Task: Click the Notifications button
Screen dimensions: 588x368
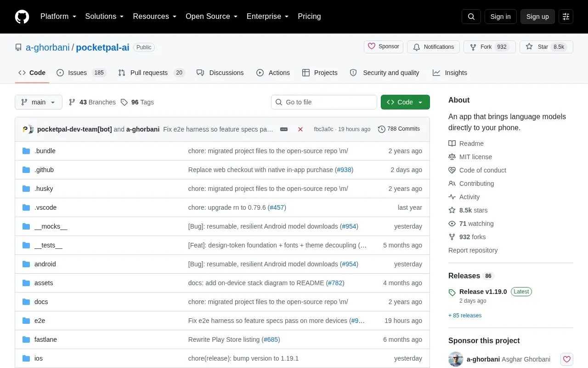Action: 434,47
